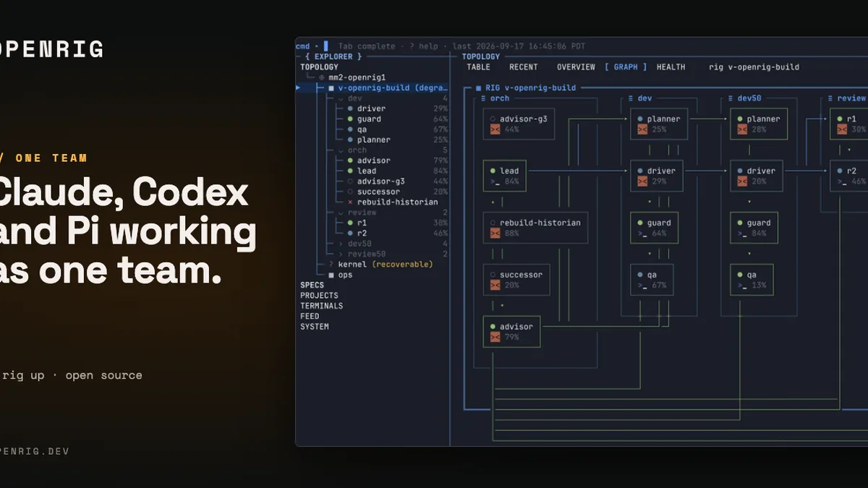Click the orange agent icon in successor node
The width and height of the screenshot is (868, 488).
pos(495,285)
